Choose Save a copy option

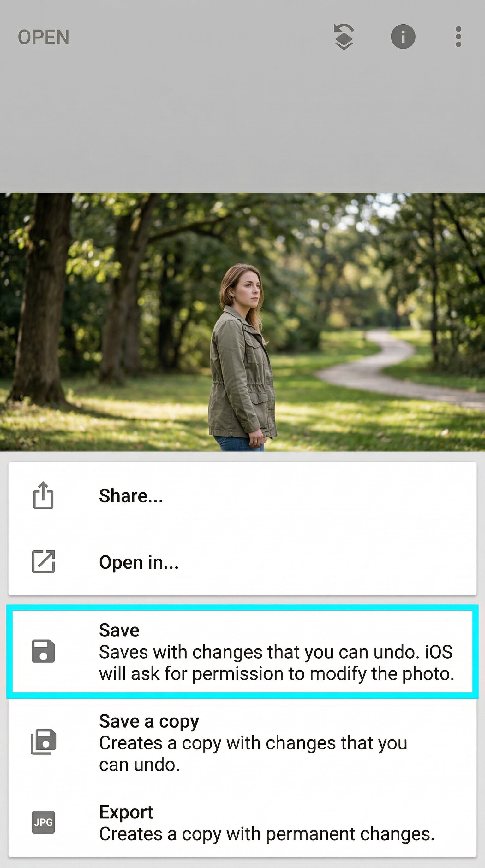pyautogui.click(x=242, y=742)
